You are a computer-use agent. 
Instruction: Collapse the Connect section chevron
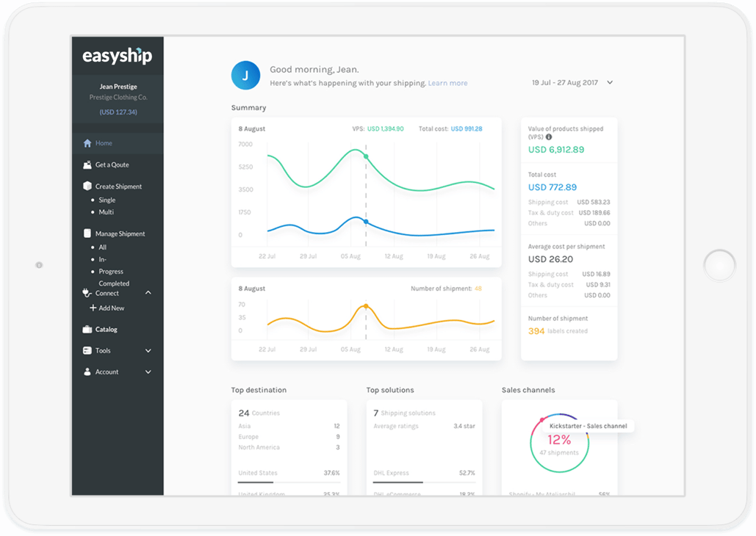click(148, 292)
